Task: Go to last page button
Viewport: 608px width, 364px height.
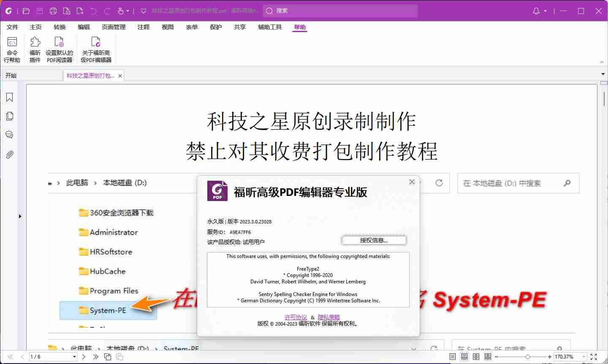Action: pyautogui.click(x=95, y=357)
